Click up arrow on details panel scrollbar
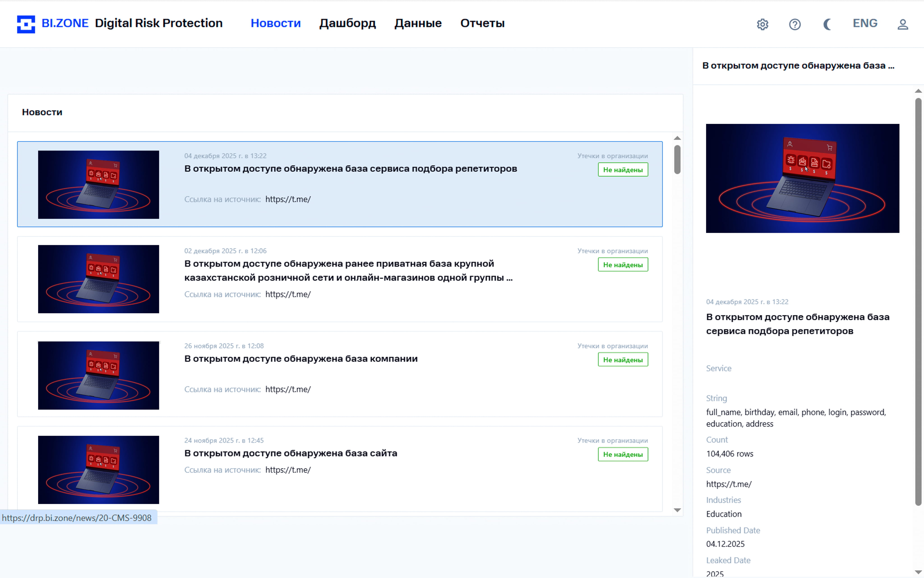The height and width of the screenshot is (578, 924). click(x=918, y=91)
